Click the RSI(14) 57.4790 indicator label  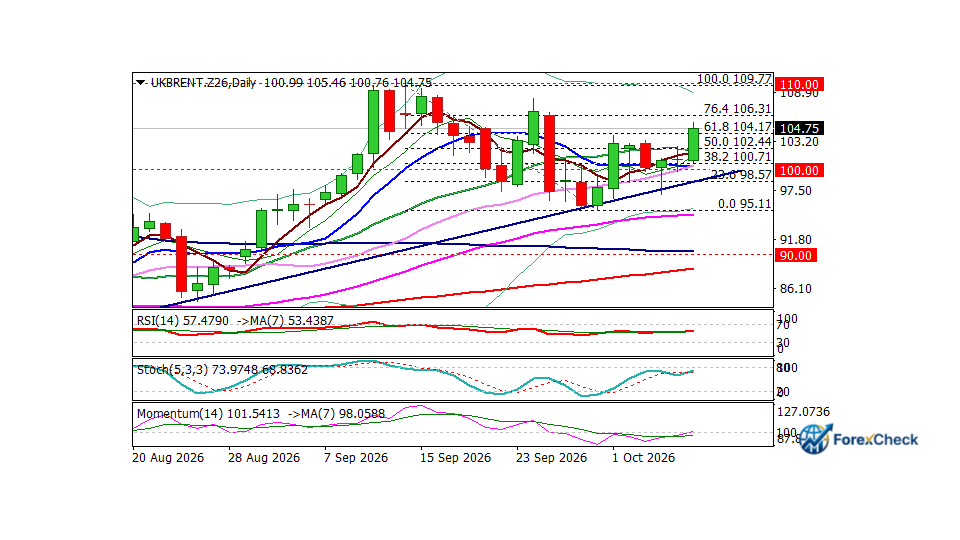182,321
